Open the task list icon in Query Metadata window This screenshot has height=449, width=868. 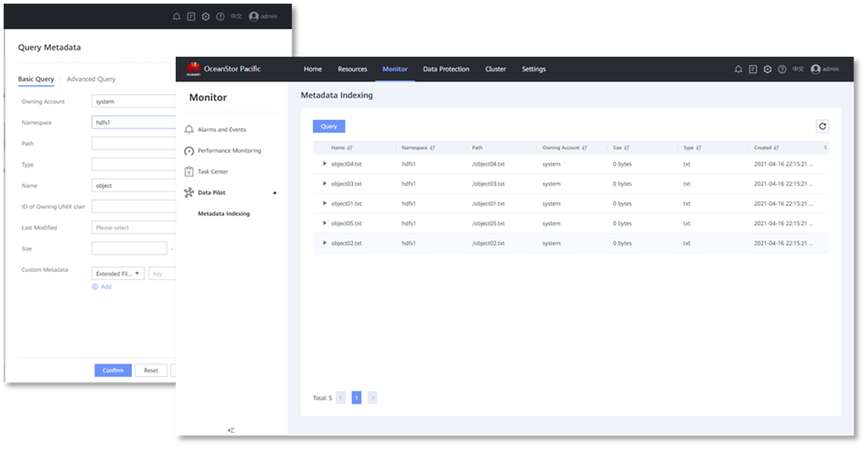pos(191,17)
